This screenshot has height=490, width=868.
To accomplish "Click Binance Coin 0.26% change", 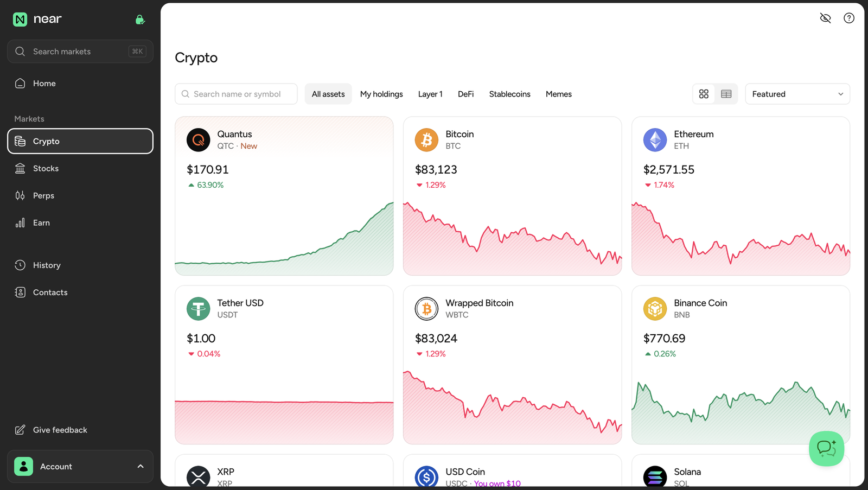I will (x=660, y=354).
